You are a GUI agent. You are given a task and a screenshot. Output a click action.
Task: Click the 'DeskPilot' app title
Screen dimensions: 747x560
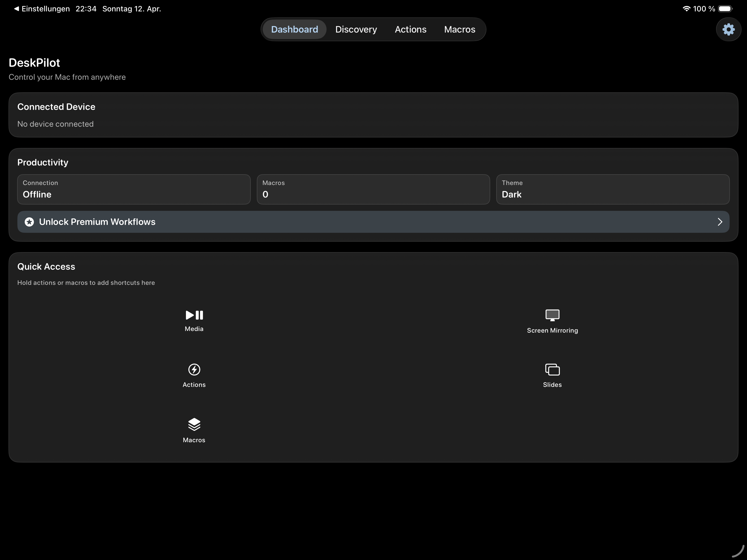pyautogui.click(x=34, y=63)
